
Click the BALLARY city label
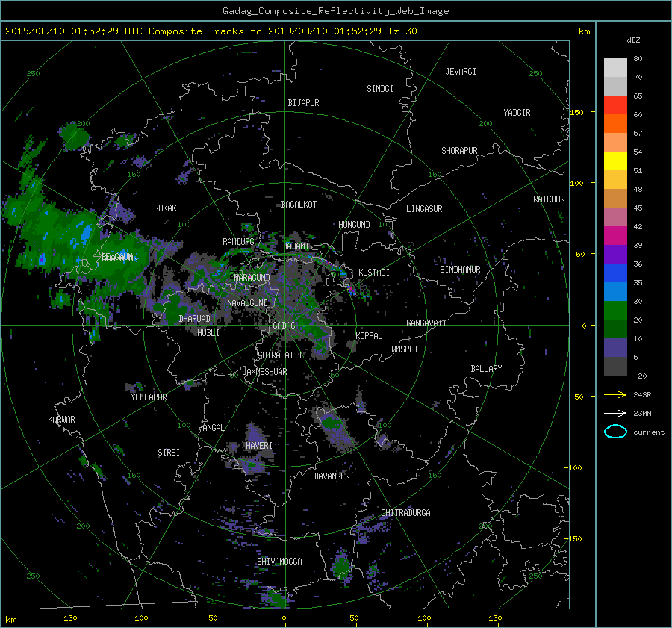(x=486, y=368)
